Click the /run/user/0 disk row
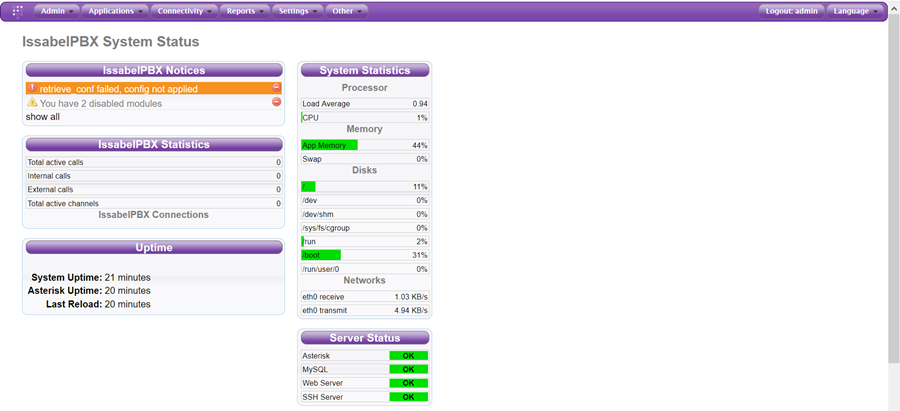This screenshot has width=900, height=411. tap(365, 269)
